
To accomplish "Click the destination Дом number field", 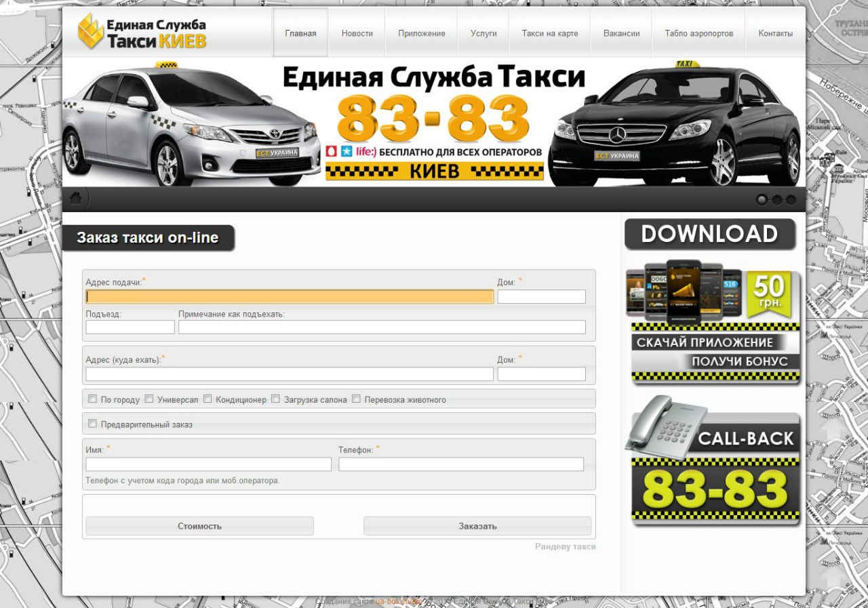I will [541, 374].
